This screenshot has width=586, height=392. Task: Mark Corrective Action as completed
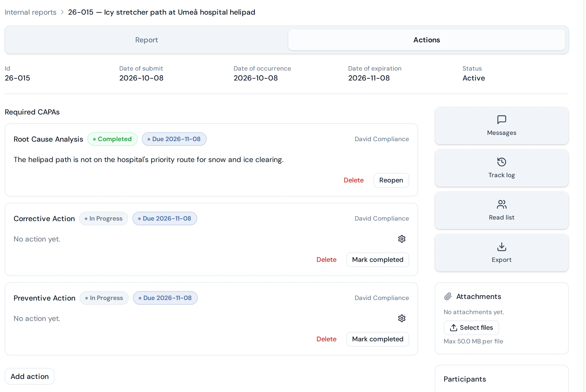[377, 260]
